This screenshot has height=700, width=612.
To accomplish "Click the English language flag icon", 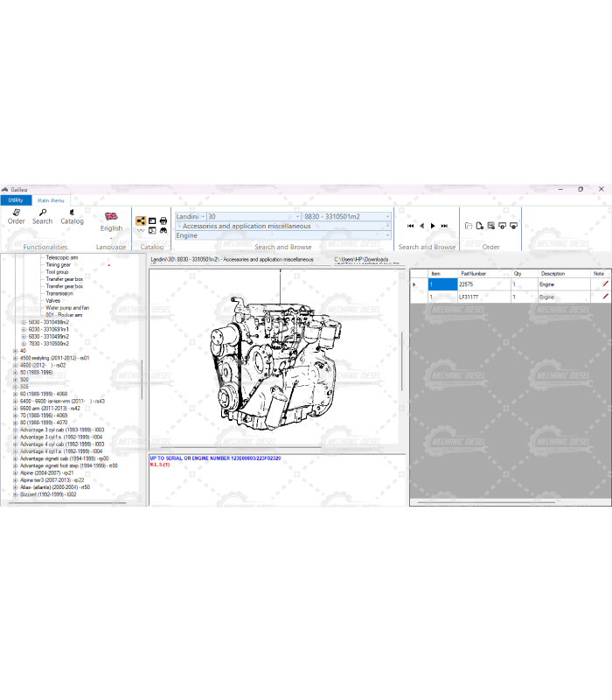I will [x=111, y=216].
